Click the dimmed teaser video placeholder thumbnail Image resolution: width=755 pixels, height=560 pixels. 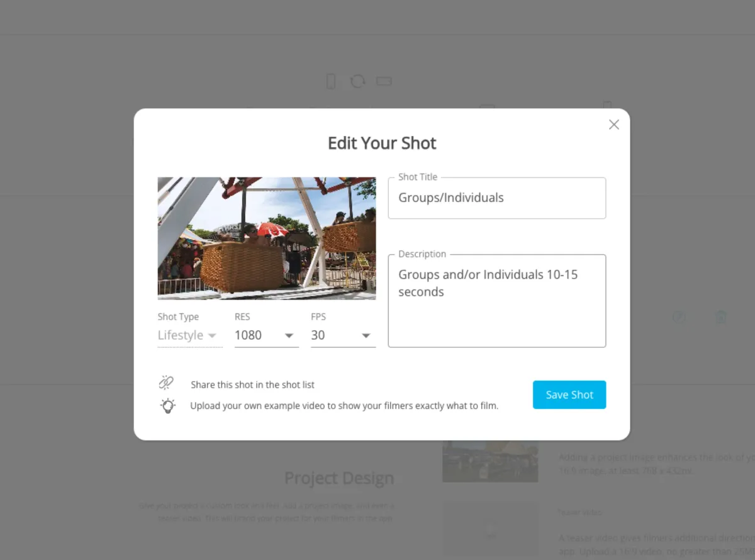(x=490, y=529)
